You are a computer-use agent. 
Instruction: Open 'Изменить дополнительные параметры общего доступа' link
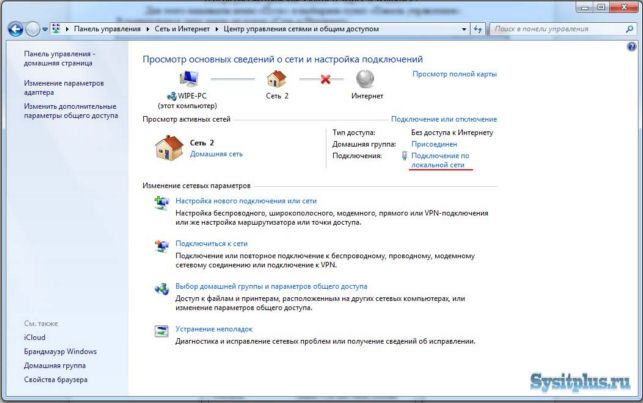click(x=71, y=111)
